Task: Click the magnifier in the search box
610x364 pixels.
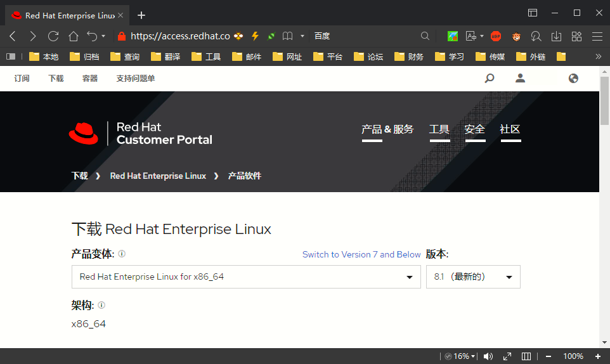Action: (x=425, y=36)
